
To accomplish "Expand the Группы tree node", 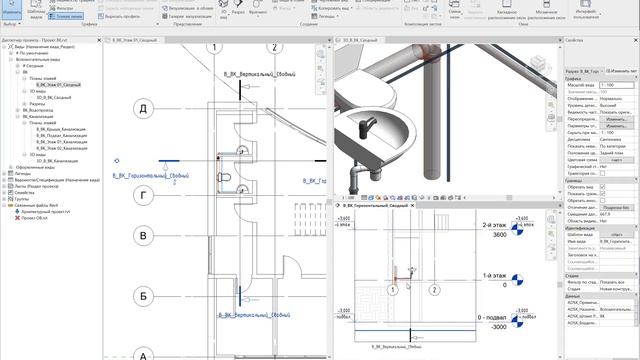I will tap(4, 199).
